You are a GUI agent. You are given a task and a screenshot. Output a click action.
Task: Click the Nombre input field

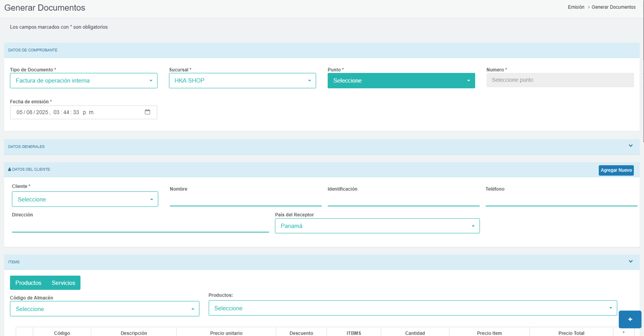click(x=245, y=200)
